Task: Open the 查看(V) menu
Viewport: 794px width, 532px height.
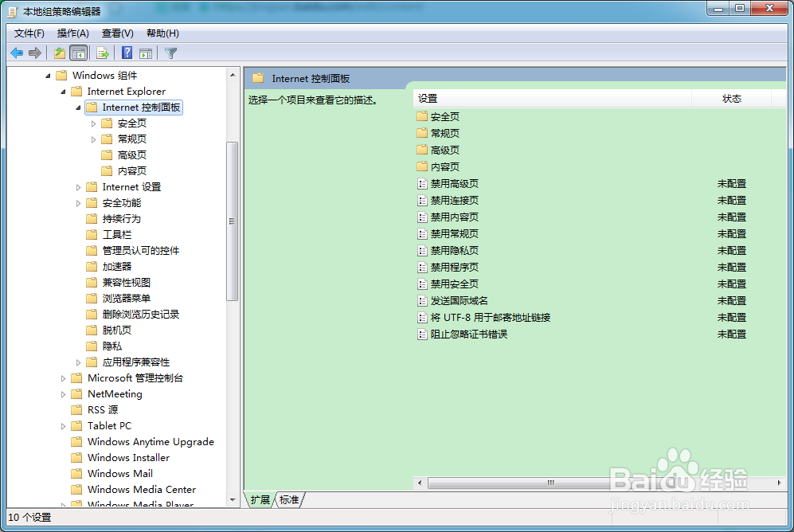Action: (x=118, y=33)
